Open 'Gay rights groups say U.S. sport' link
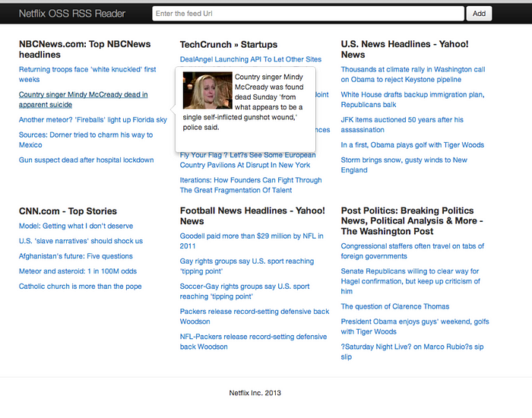The height and width of the screenshot is (418, 532). 247,266
